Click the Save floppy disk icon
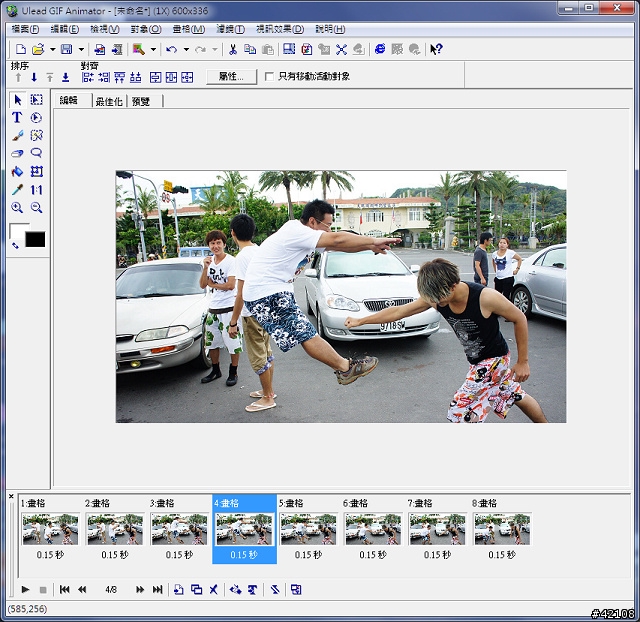640x622 pixels. click(67, 49)
